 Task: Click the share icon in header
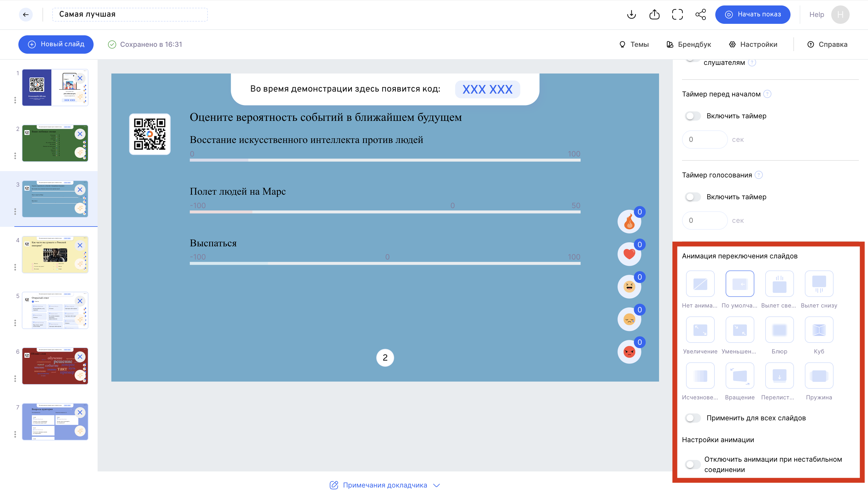[x=700, y=14]
